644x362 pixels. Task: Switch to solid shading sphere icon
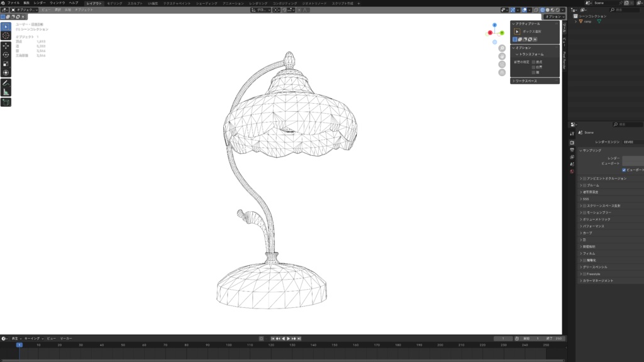547,10
